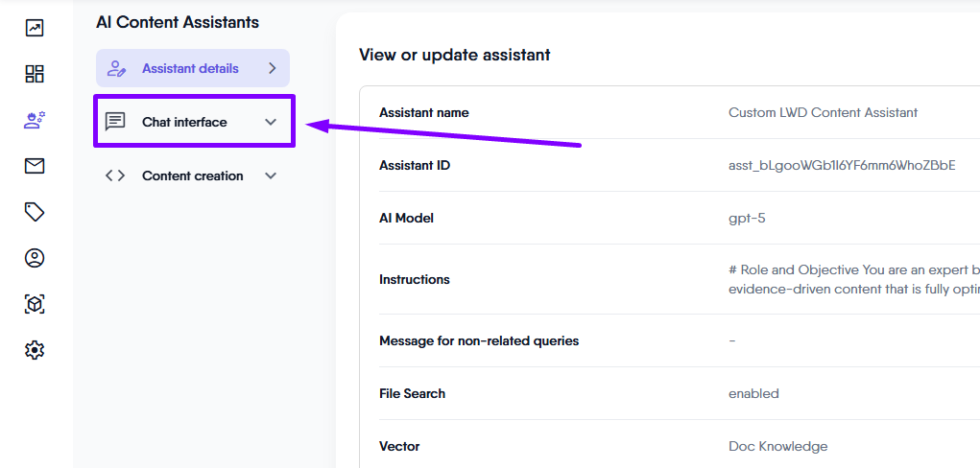Viewport: 980px width, 468px height.
Task: Open settings gear icon in sidebar
Action: click(35, 350)
